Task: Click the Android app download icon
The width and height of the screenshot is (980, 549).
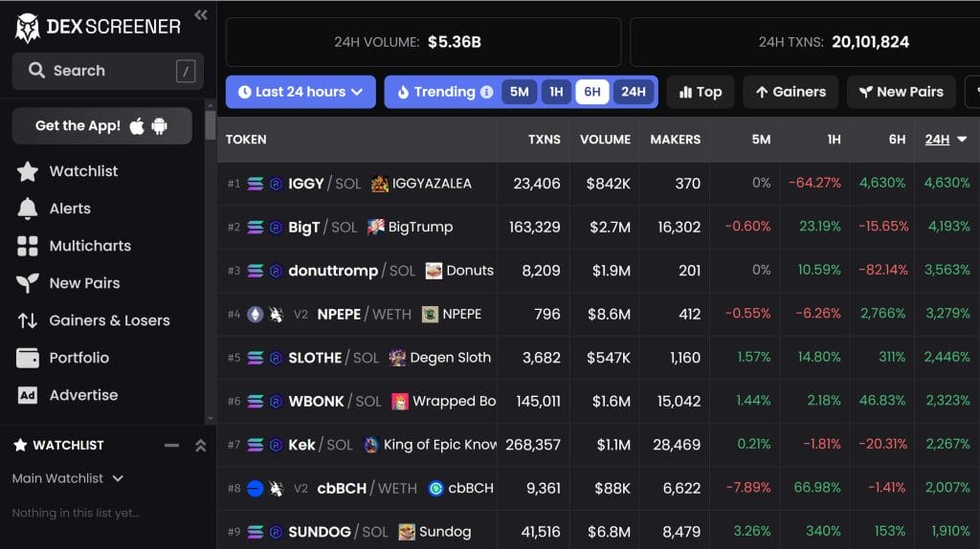Action: 159,126
